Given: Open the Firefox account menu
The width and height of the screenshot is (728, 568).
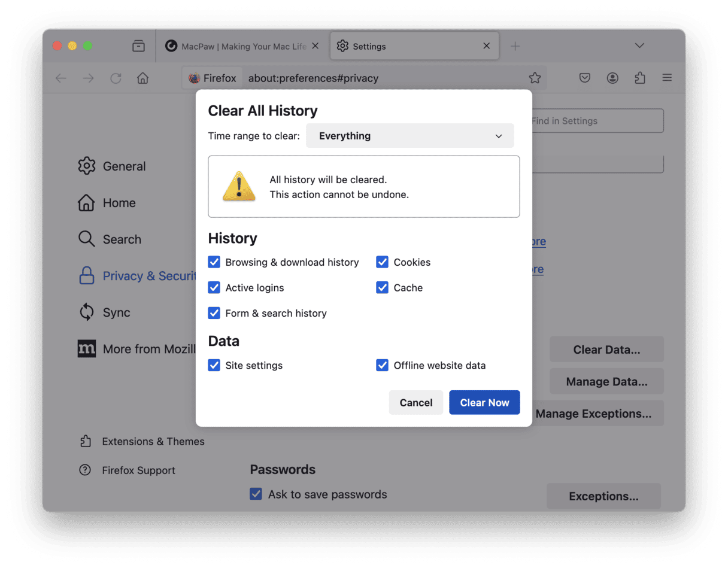Looking at the screenshot, I should [x=612, y=78].
